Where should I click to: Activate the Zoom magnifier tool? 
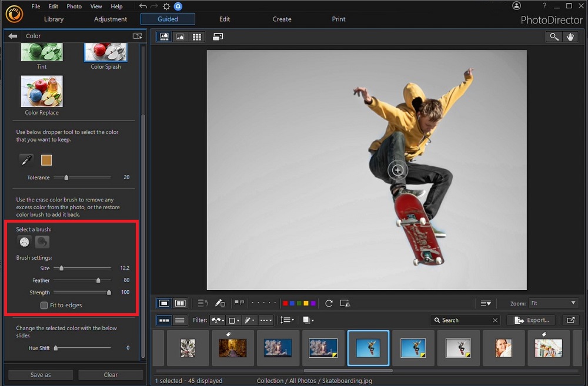(553, 36)
